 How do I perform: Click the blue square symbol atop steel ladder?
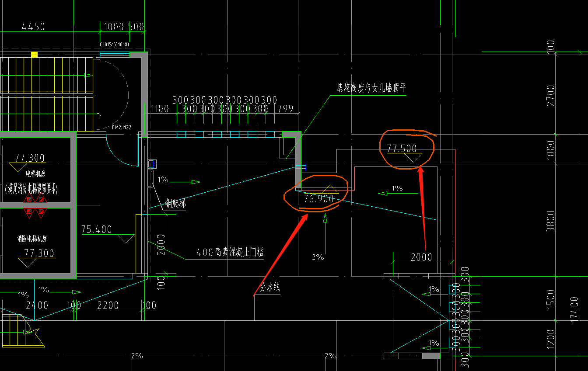[152, 164]
